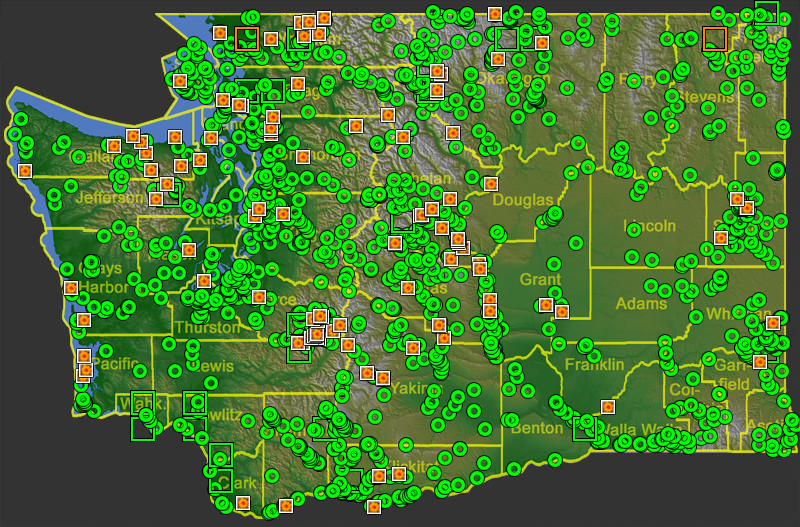
Task: Select the orange flower marker above Douglas label
Action: coord(491,184)
